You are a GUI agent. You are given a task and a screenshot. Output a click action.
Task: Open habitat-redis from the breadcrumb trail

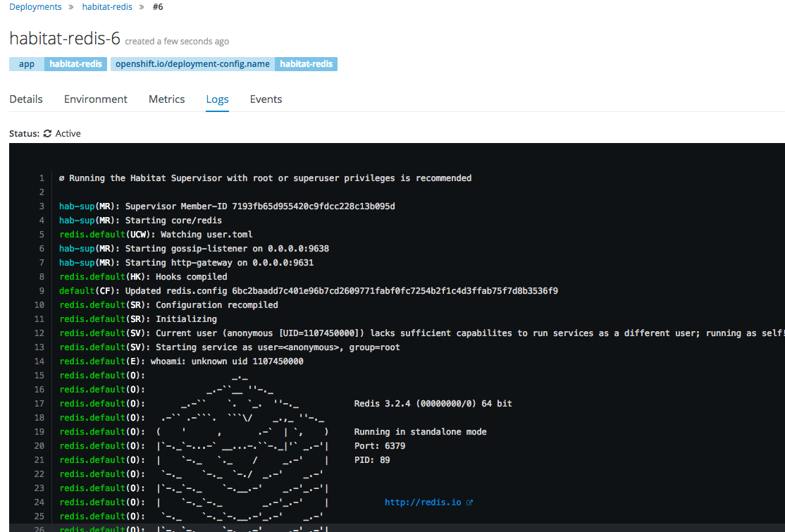pyautogui.click(x=106, y=6)
